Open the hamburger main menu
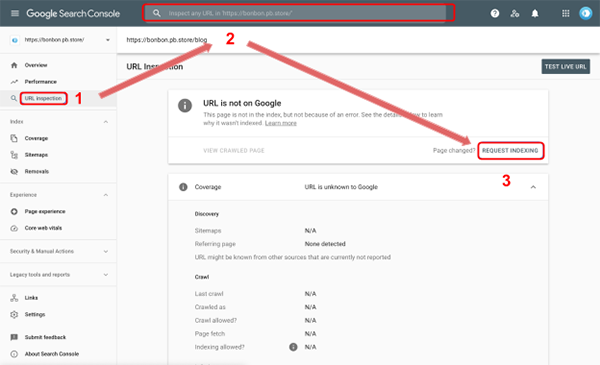Viewport: 600px width, 365px height. pos(15,13)
